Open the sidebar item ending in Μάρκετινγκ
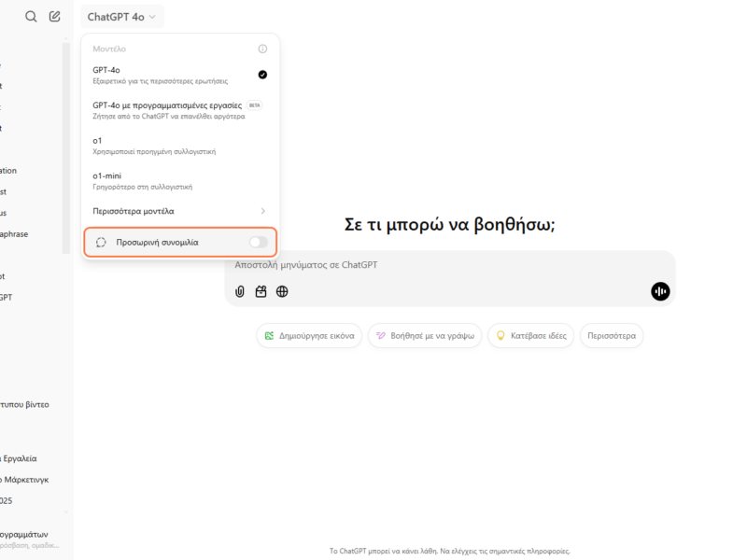The width and height of the screenshot is (747, 560). tap(25, 480)
